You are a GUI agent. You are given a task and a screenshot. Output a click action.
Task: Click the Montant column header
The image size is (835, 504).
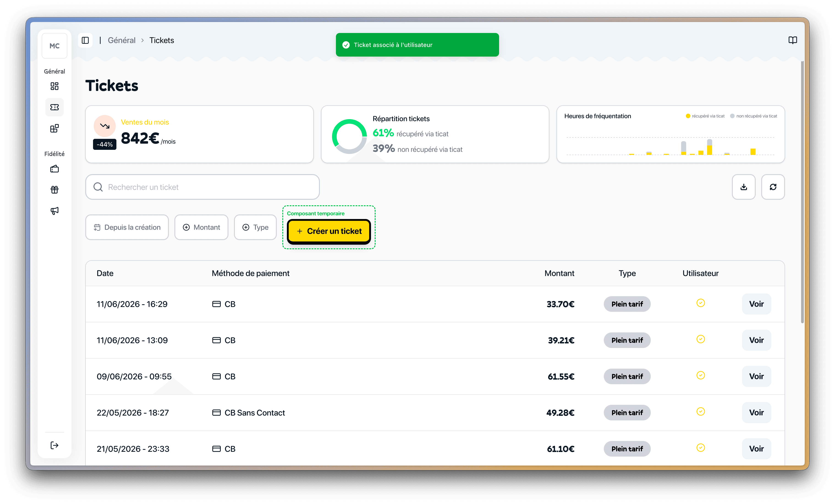[559, 273]
